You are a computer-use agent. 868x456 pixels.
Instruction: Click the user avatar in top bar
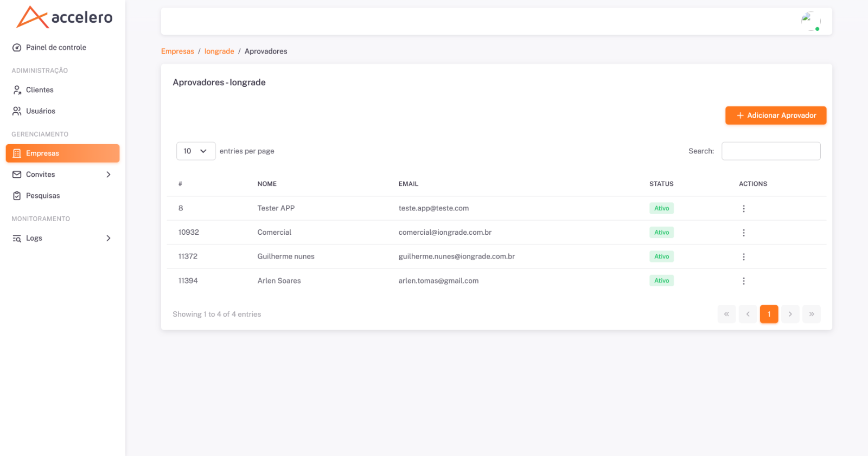tap(810, 21)
